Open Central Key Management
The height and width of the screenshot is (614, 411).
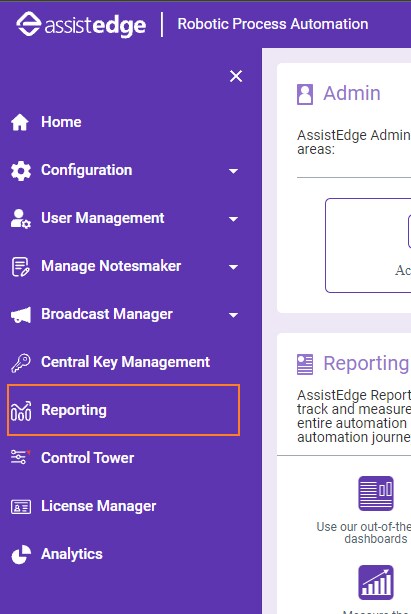[124, 362]
